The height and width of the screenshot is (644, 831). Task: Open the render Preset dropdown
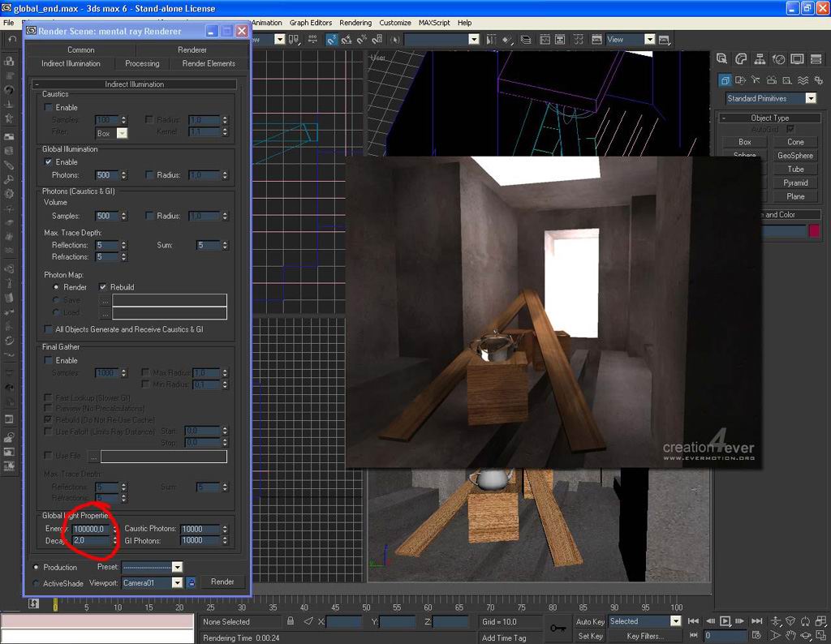[177, 567]
